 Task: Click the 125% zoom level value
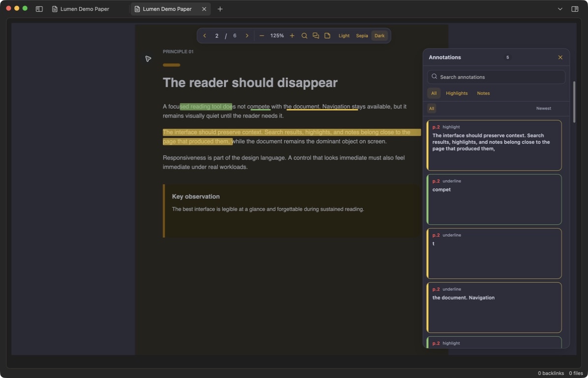point(277,35)
